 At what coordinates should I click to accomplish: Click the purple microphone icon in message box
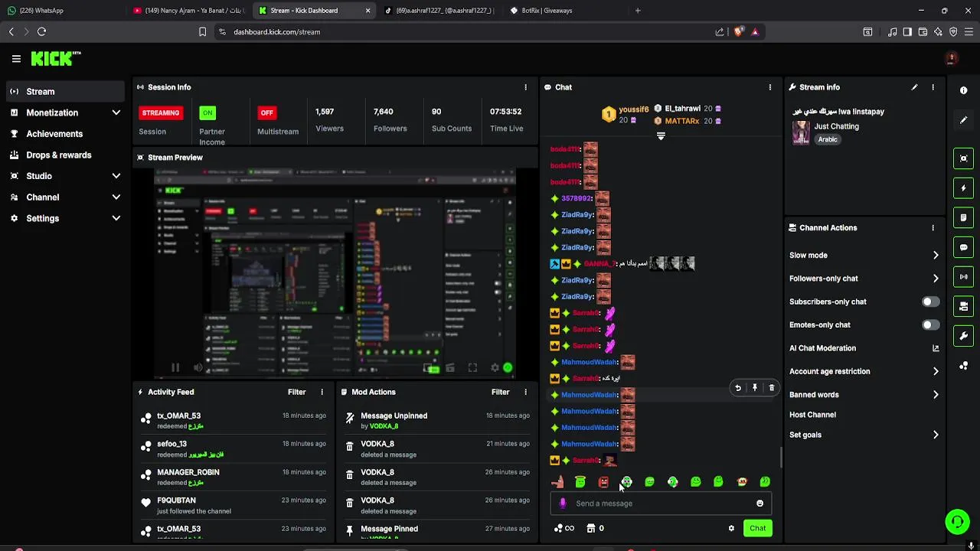pos(563,504)
